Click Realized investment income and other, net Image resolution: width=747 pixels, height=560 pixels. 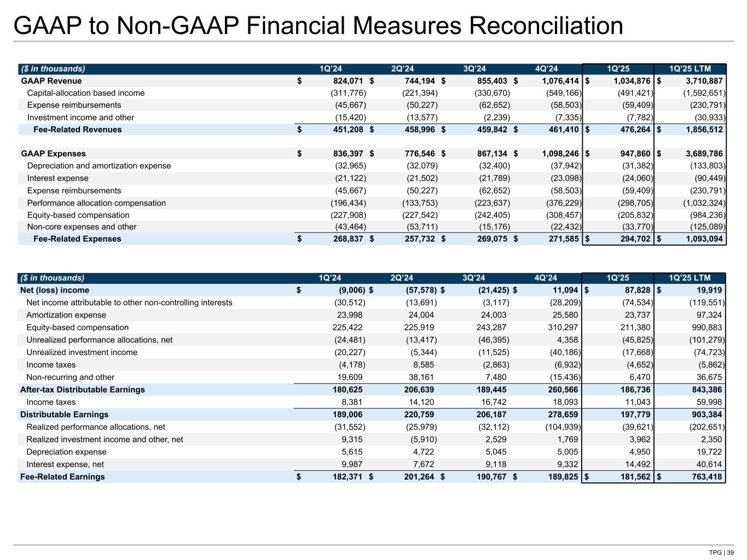pyautogui.click(x=105, y=440)
